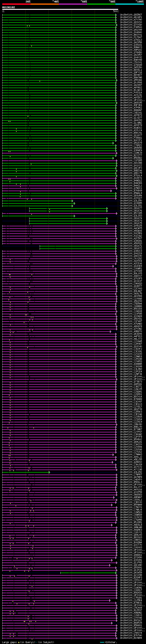Click the UniRef100_B5VWA9 entry

[131, 505]
